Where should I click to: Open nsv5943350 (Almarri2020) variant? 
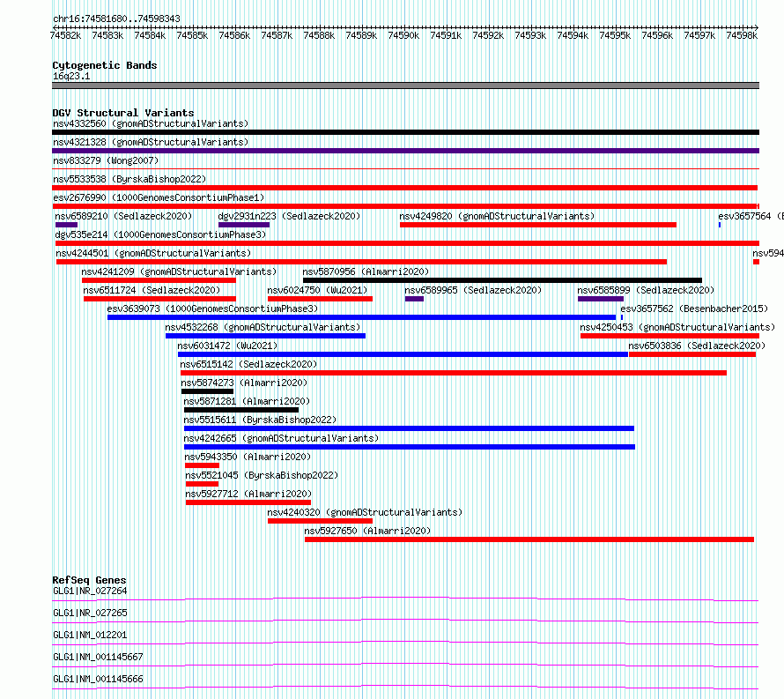click(x=248, y=457)
